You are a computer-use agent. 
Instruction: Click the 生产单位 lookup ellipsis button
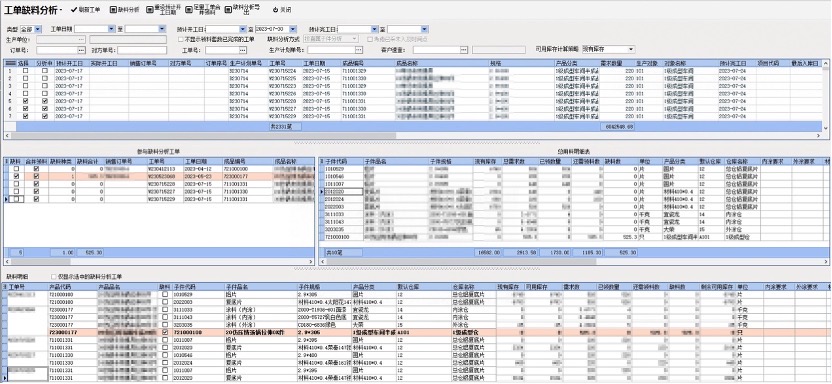81,39
